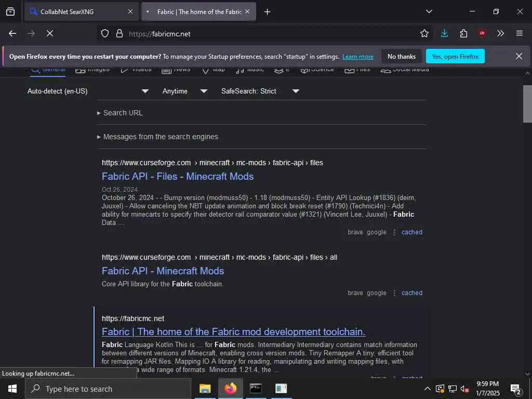Open a new tab with plus button

coord(268,12)
